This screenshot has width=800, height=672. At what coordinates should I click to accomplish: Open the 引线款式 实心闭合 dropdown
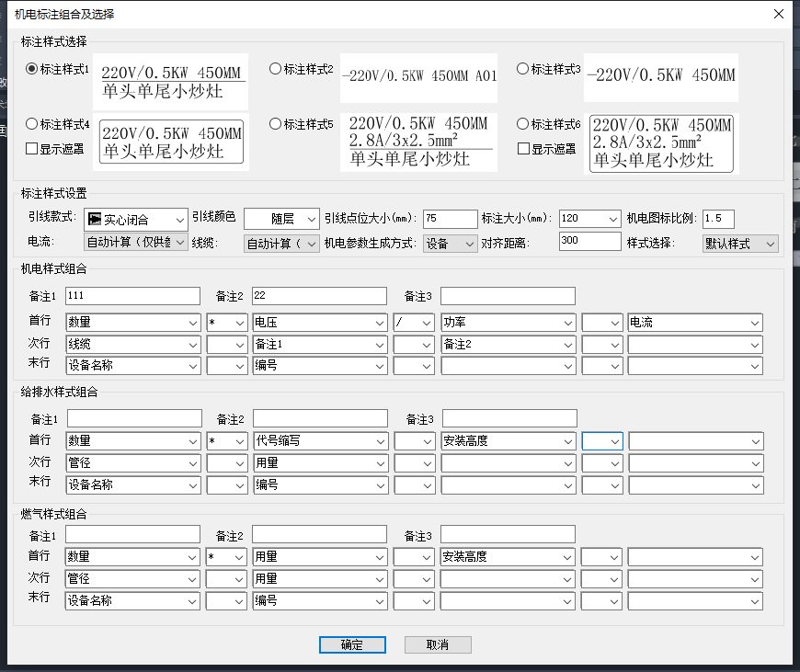(136, 220)
